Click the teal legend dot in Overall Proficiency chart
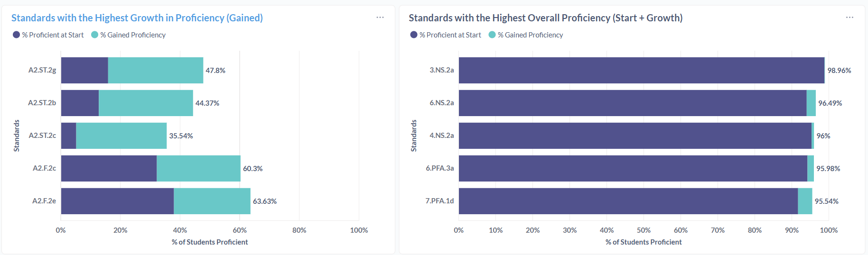868x255 pixels. (492, 35)
